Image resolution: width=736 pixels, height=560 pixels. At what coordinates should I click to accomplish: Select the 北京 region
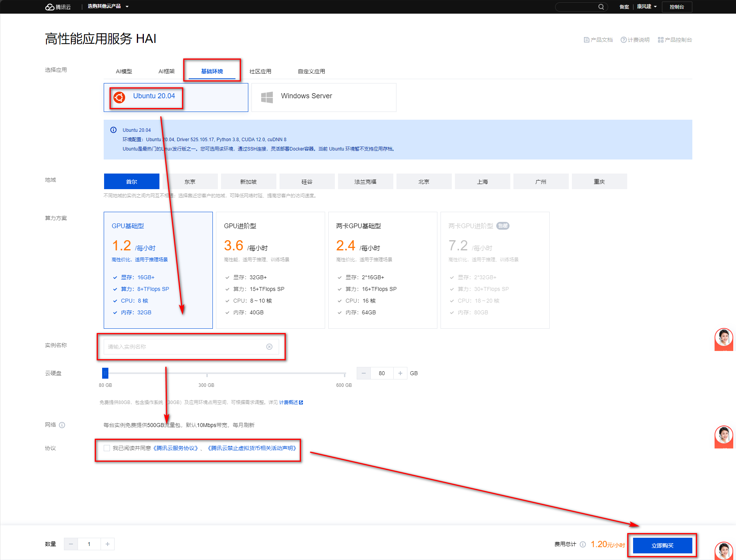pos(424,181)
